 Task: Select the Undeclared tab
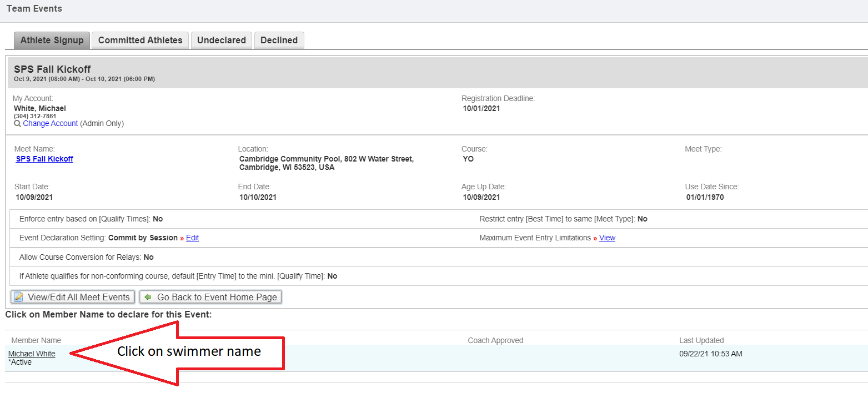coord(221,40)
